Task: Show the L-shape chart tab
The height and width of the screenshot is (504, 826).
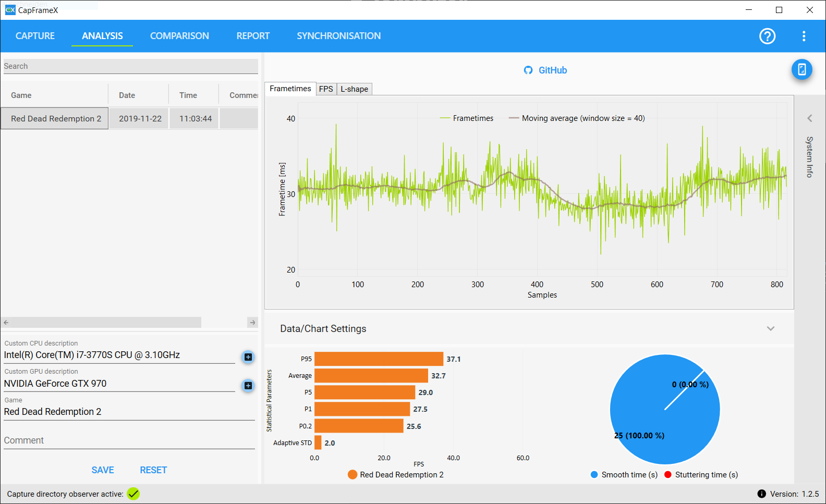Action: click(x=354, y=89)
